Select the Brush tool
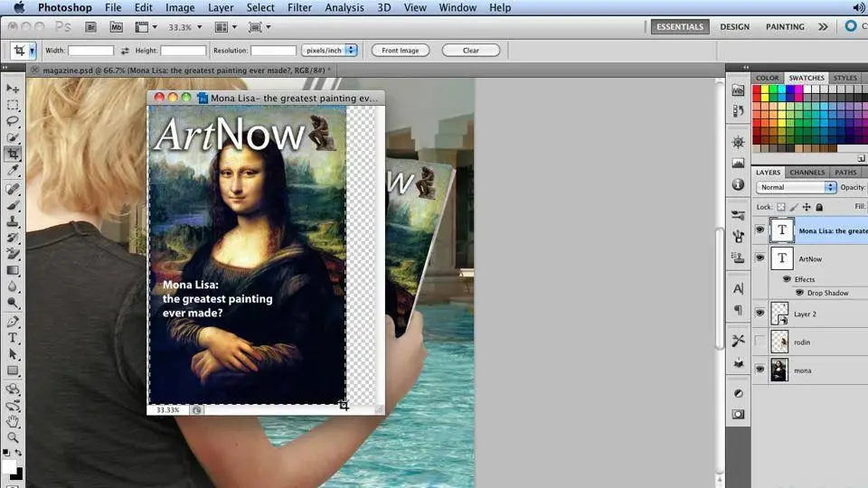This screenshot has width=868, height=488. [12, 205]
